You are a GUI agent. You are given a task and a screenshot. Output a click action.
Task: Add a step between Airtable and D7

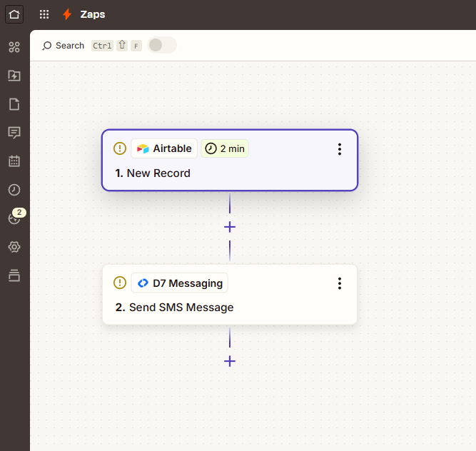tap(230, 227)
